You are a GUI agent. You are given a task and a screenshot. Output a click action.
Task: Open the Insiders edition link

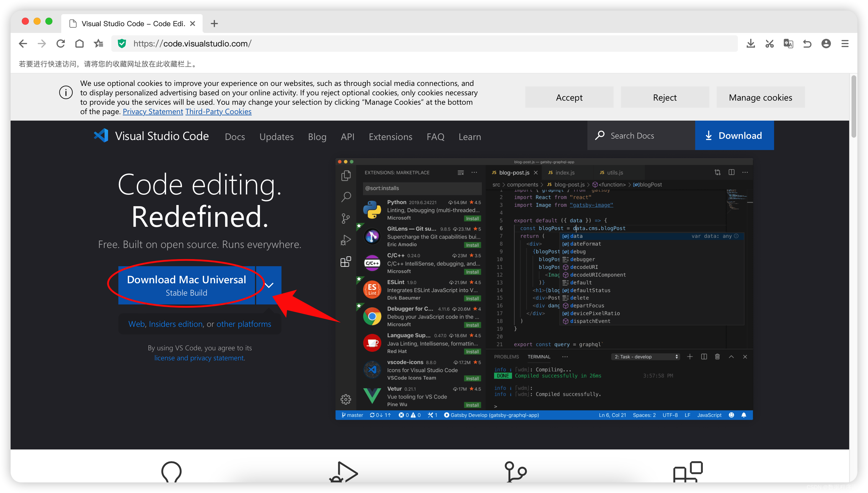[175, 324]
